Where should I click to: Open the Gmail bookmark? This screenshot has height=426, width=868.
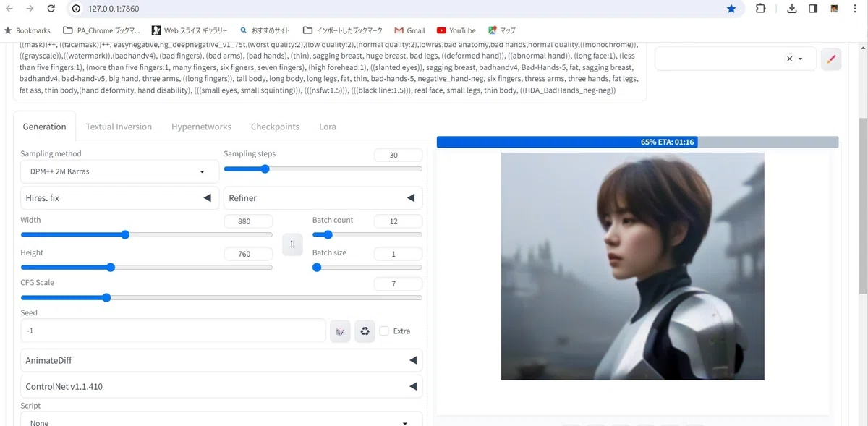409,30
